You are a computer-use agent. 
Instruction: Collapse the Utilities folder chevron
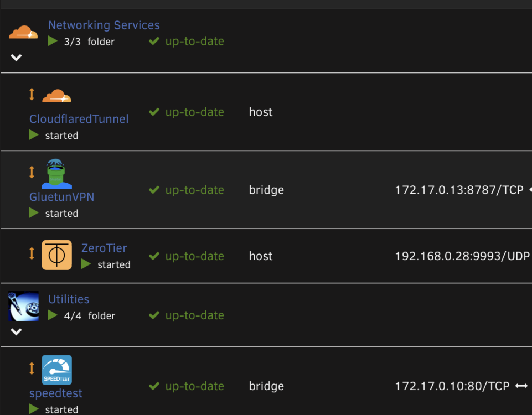click(x=16, y=331)
